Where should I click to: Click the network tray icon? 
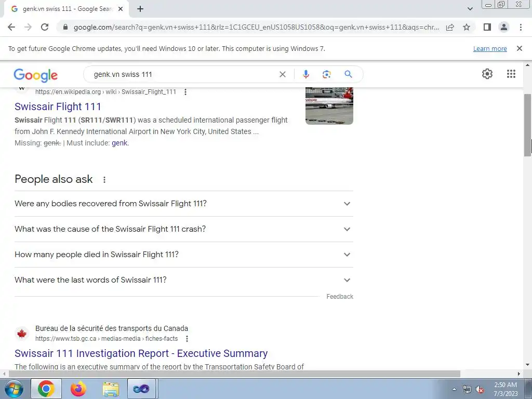(x=467, y=390)
